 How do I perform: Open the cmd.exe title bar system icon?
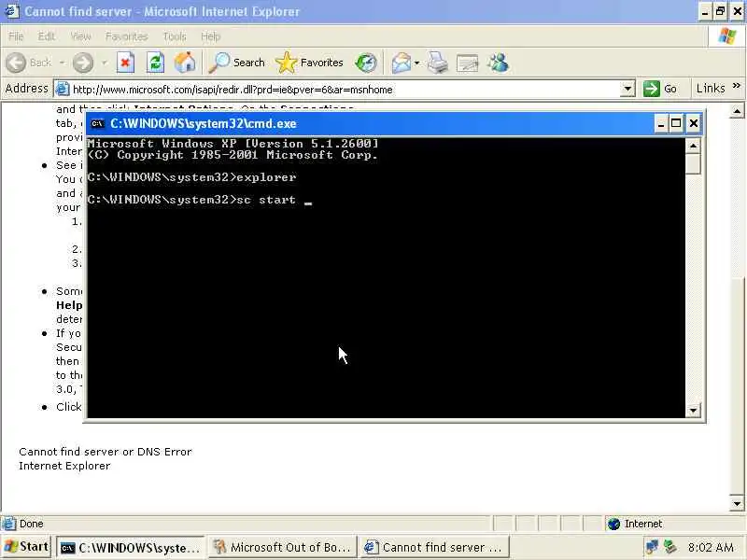tap(98, 124)
